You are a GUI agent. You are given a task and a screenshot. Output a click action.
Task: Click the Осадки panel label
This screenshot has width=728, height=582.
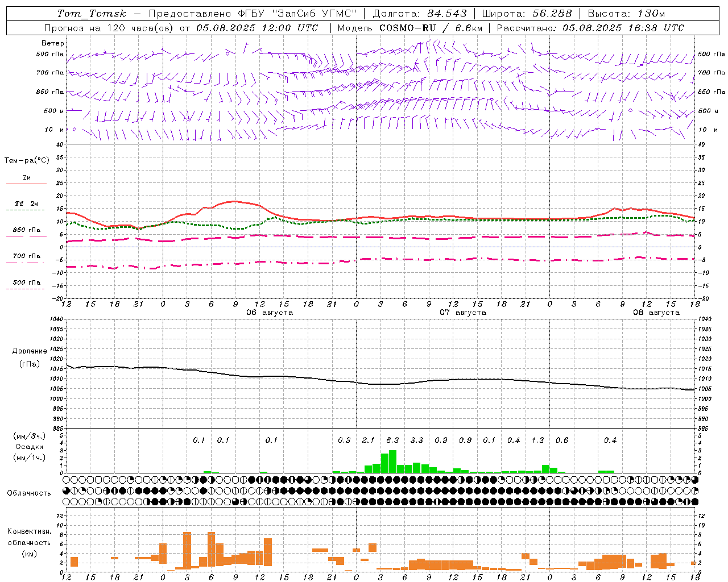tap(30, 447)
